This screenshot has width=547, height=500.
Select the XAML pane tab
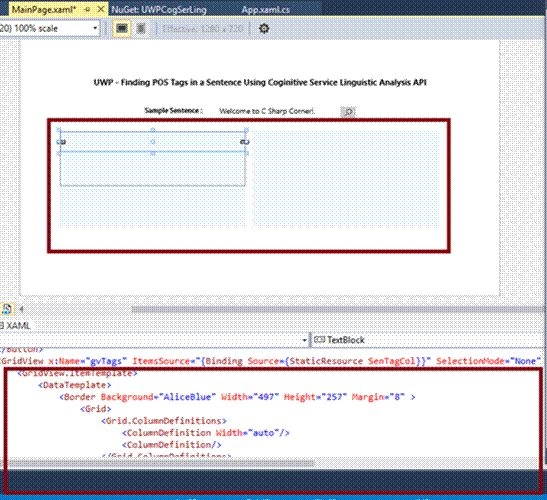pyautogui.click(x=16, y=326)
